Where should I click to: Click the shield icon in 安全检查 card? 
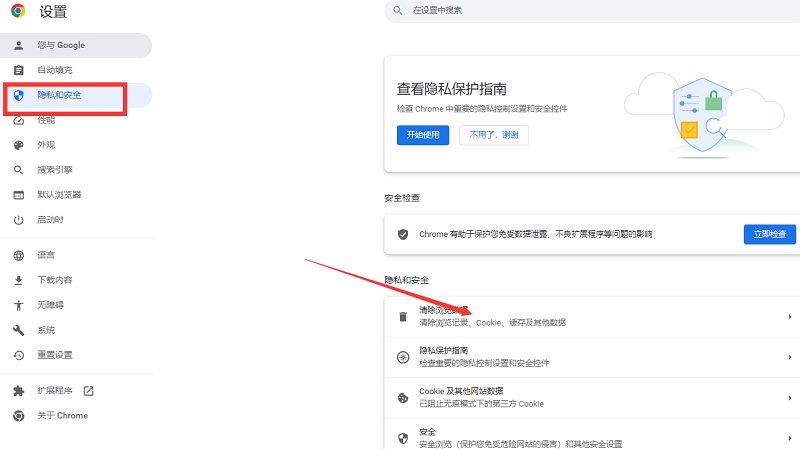tap(403, 234)
